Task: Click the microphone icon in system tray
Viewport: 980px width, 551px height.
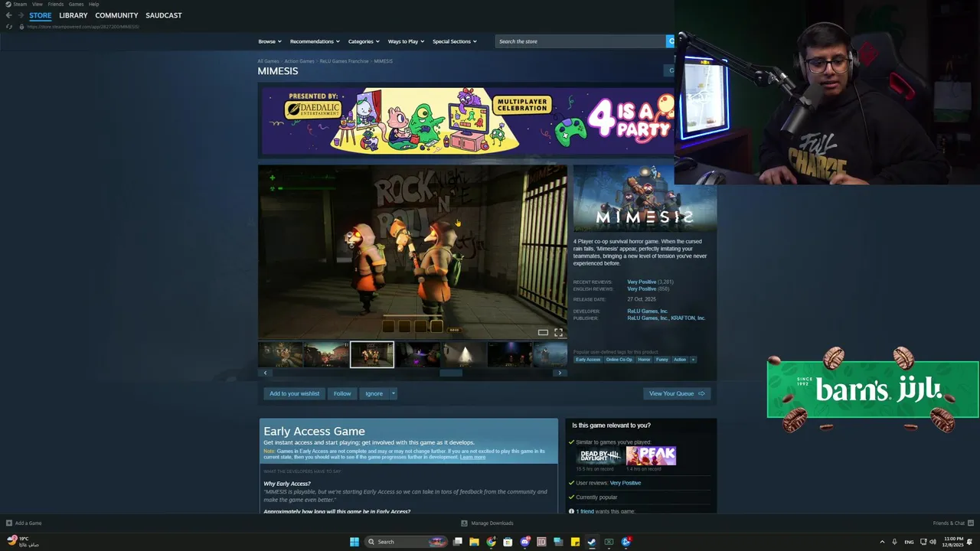Action: 894,542
